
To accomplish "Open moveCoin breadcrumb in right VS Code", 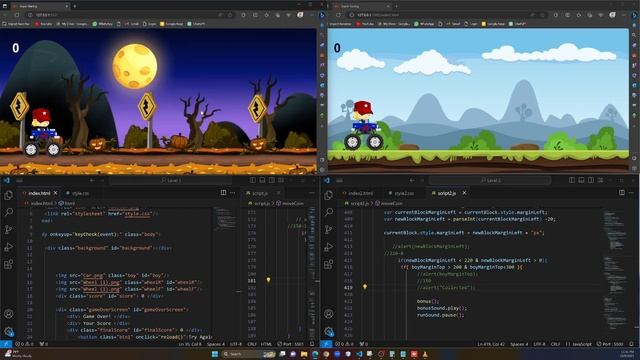I will (389, 203).
